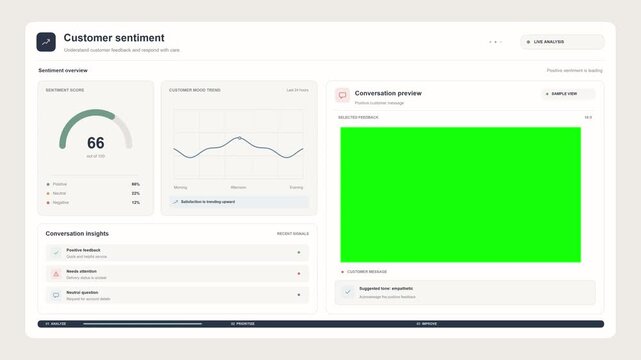Image resolution: width=641 pixels, height=360 pixels.
Task: Select the Positive legend entry
Action: 93,184
